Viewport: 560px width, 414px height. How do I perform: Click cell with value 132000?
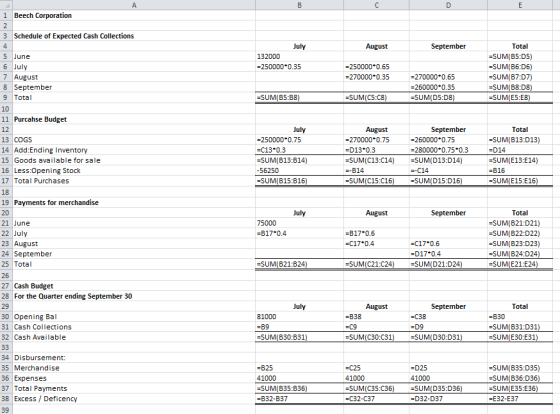tap(299, 56)
